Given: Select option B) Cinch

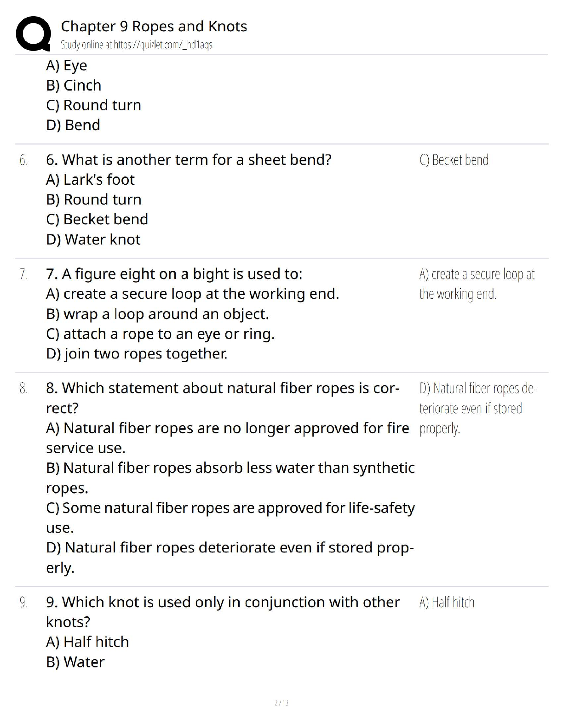Looking at the screenshot, I should pyautogui.click(x=74, y=85).
